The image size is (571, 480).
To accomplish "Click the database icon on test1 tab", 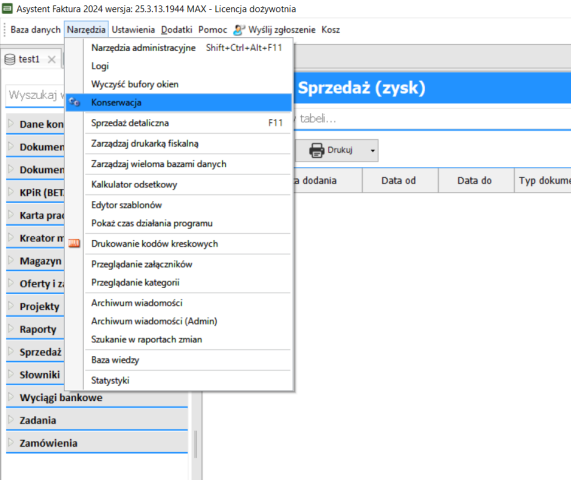I will [x=10, y=59].
